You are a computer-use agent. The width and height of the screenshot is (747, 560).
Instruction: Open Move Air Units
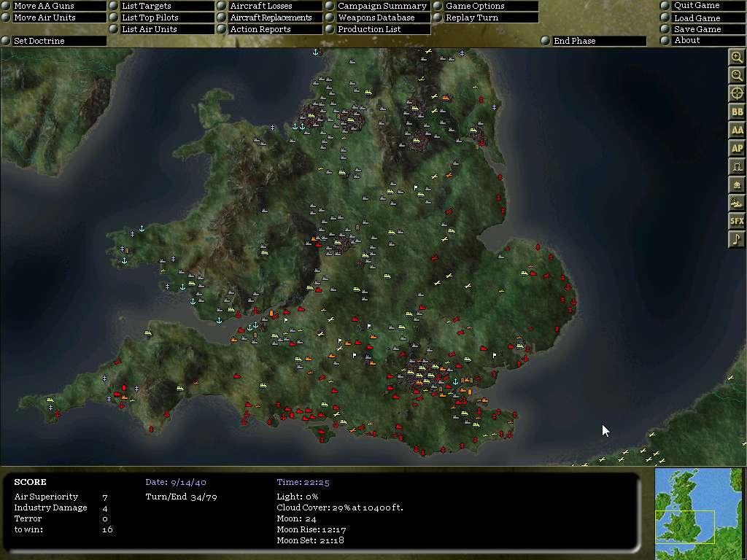[x=54, y=17]
